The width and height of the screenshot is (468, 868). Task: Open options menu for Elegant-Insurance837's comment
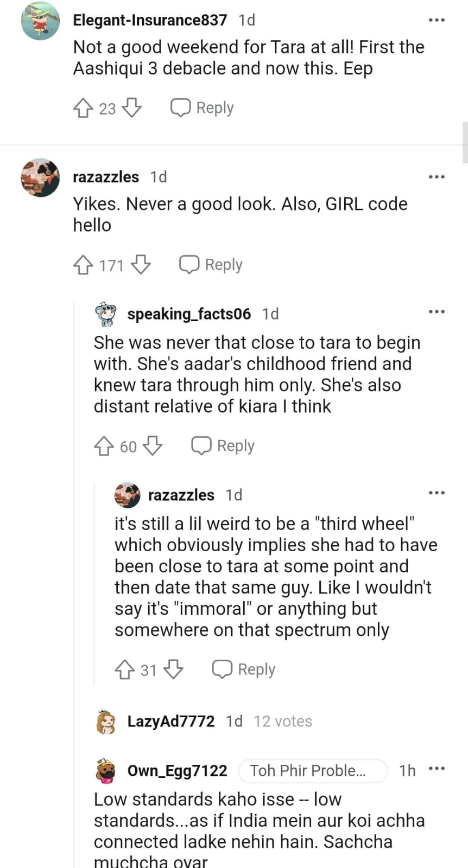(x=437, y=20)
